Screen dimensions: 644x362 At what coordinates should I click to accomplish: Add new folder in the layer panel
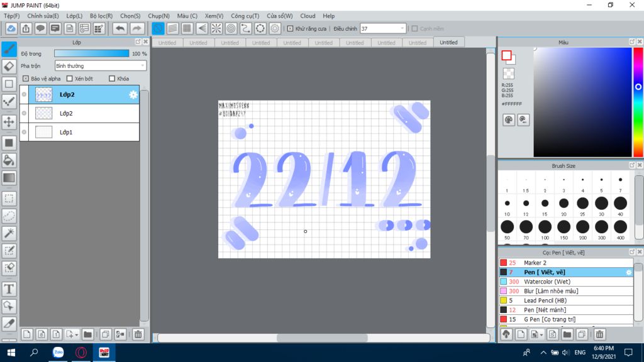(x=87, y=334)
